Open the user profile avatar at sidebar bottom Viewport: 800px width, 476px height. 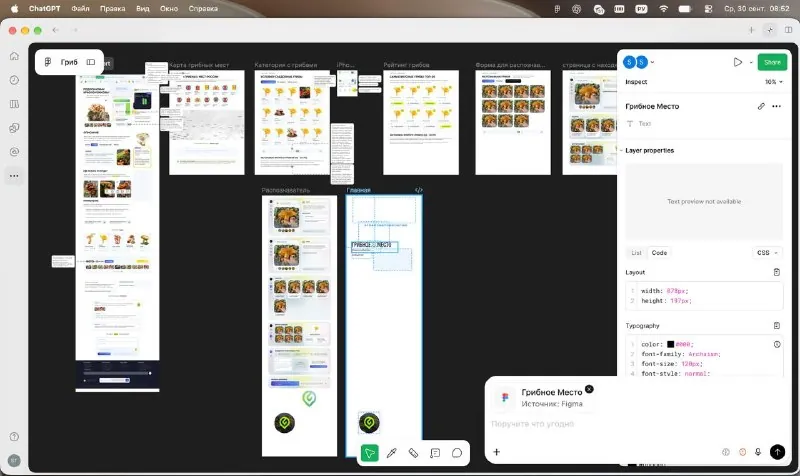click(14, 460)
